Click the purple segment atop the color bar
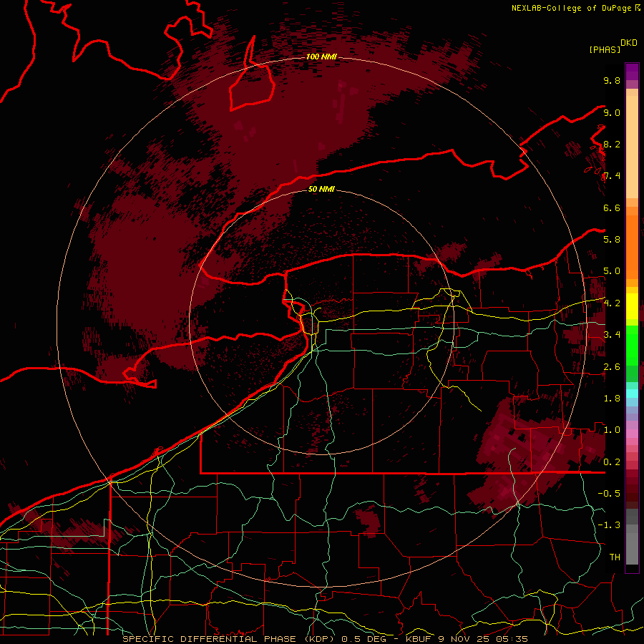 click(x=632, y=72)
